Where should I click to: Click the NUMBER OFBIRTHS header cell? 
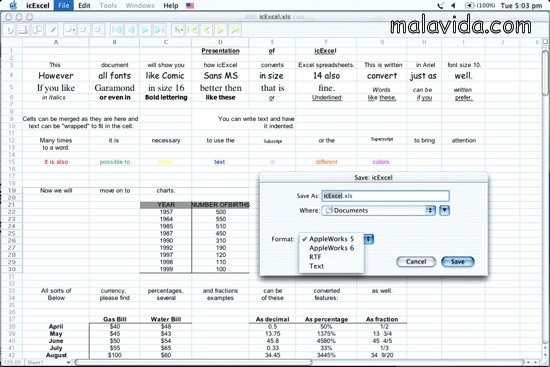click(220, 205)
